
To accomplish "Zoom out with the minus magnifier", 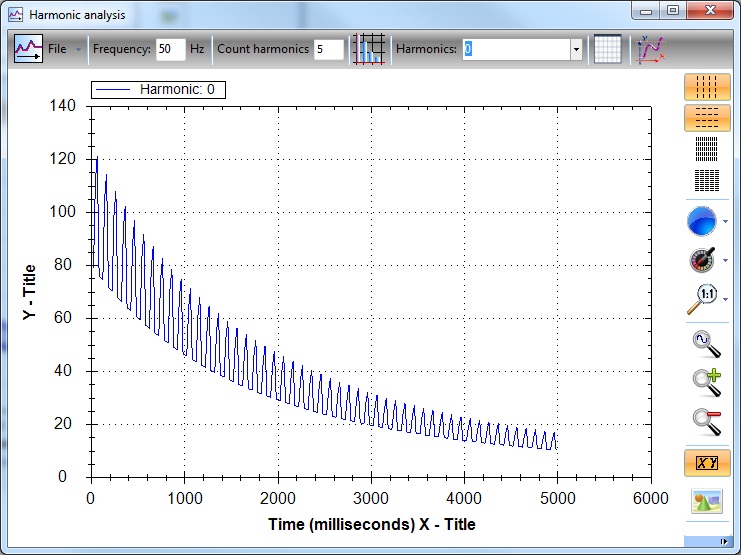I will click(x=707, y=422).
